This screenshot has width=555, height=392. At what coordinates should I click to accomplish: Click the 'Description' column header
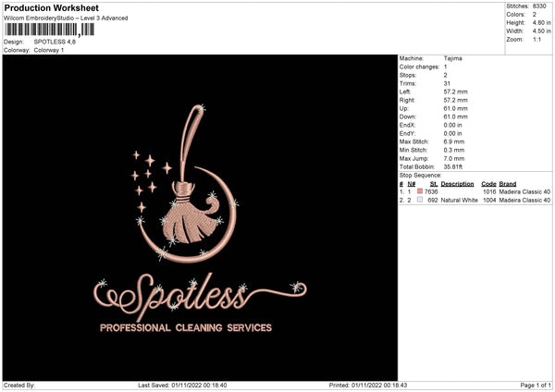pyautogui.click(x=457, y=184)
